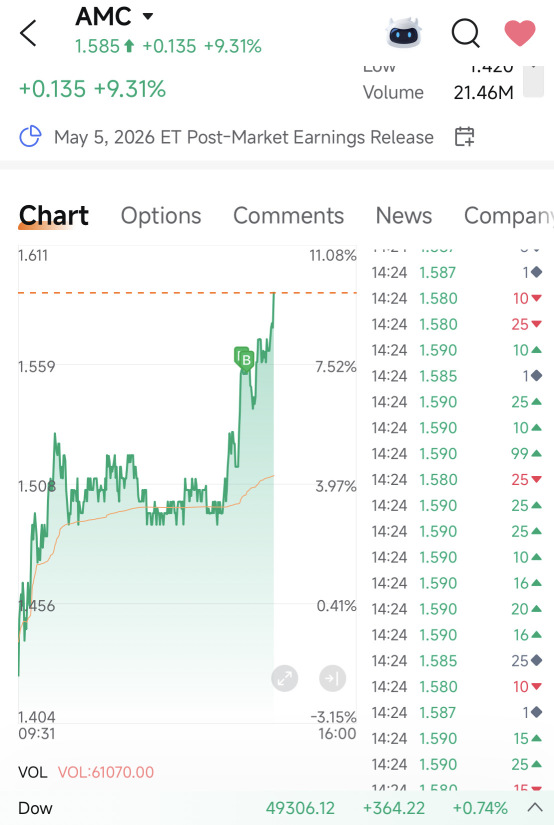Open the quote details stepper beside Volume
The width and height of the screenshot is (554, 825).
click(533, 82)
